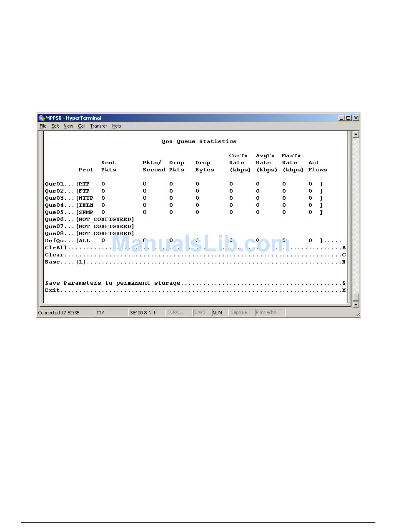Open the Help menu
Viewport: 396px width, 532px height.
(x=117, y=126)
